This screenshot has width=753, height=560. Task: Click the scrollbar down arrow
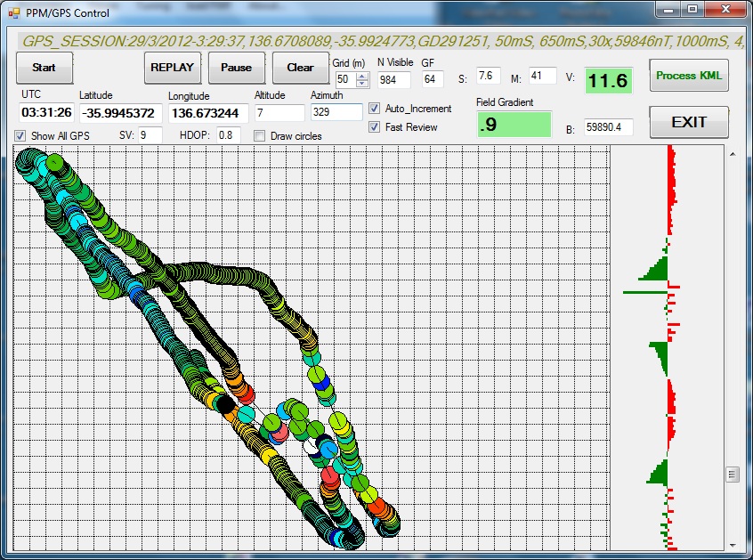733,544
